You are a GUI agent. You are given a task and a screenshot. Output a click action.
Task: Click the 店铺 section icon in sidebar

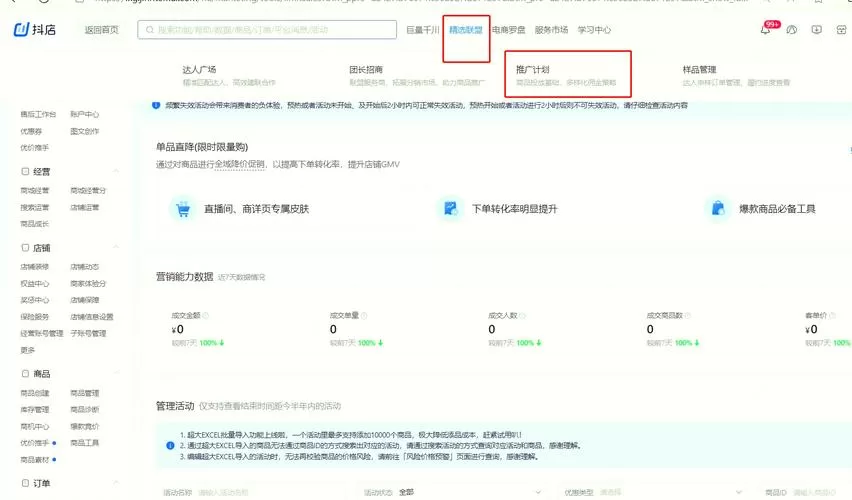(25, 248)
